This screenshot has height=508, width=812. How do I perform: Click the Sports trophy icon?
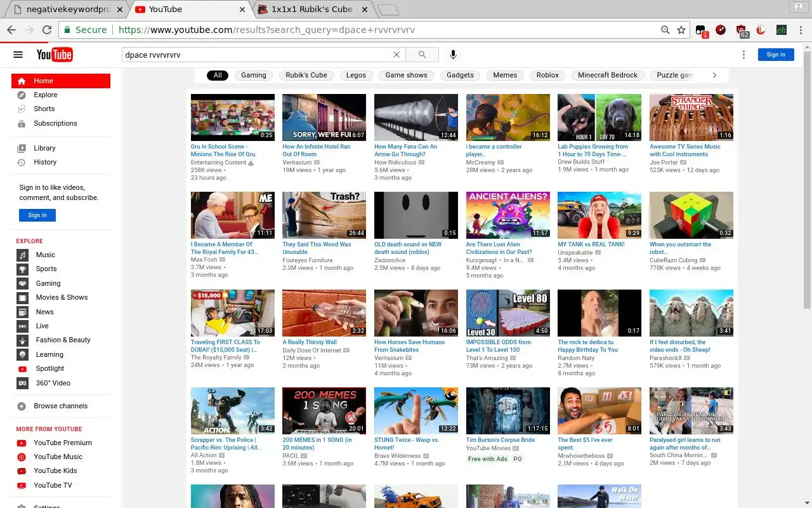point(23,269)
